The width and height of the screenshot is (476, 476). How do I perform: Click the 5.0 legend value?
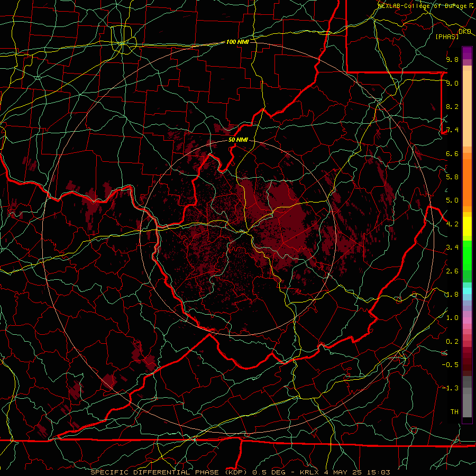point(452,200)
